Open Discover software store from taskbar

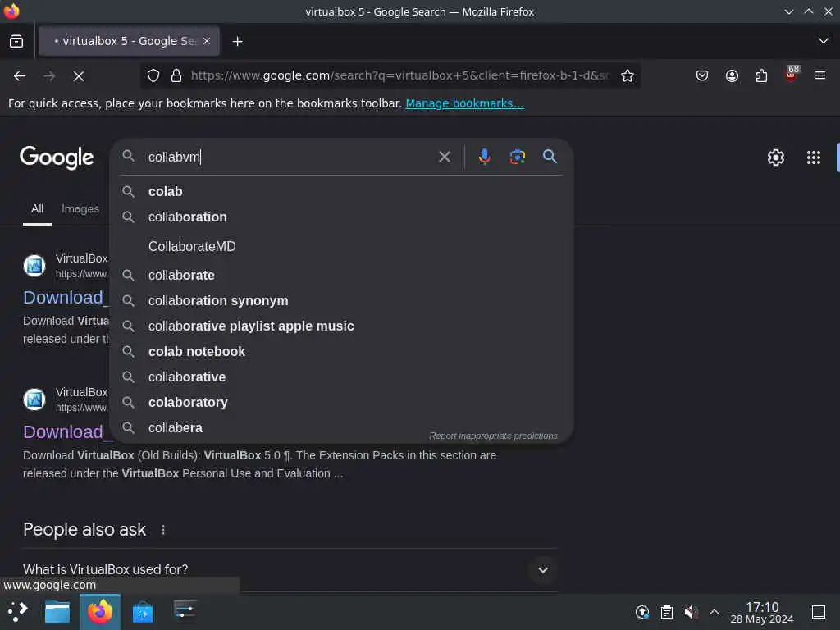pos(143,612)
